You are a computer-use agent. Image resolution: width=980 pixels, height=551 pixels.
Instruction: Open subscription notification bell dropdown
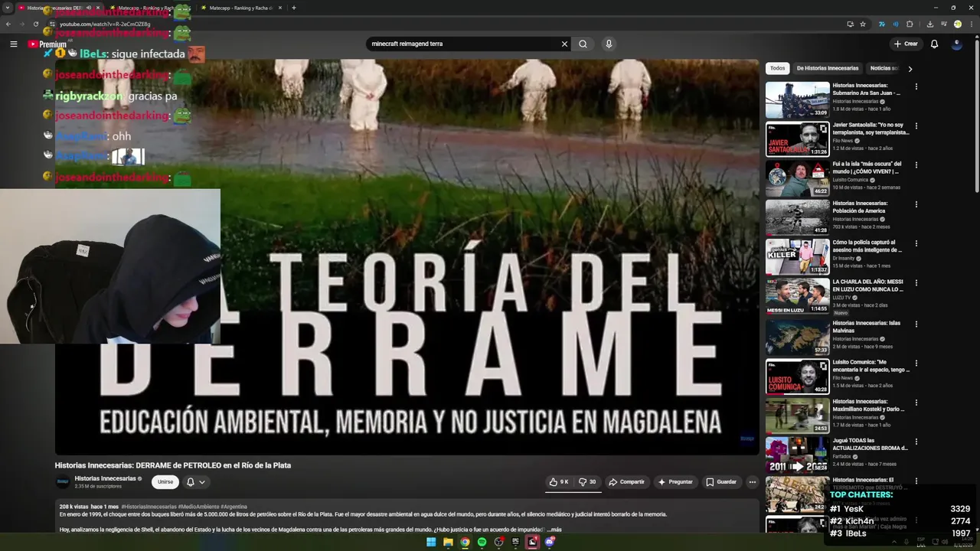[196, 482]
